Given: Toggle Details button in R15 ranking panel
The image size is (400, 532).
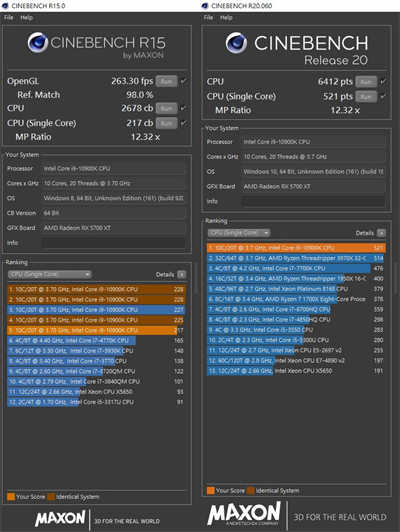Looking at the screenshot, I should (x=182, y=274).
